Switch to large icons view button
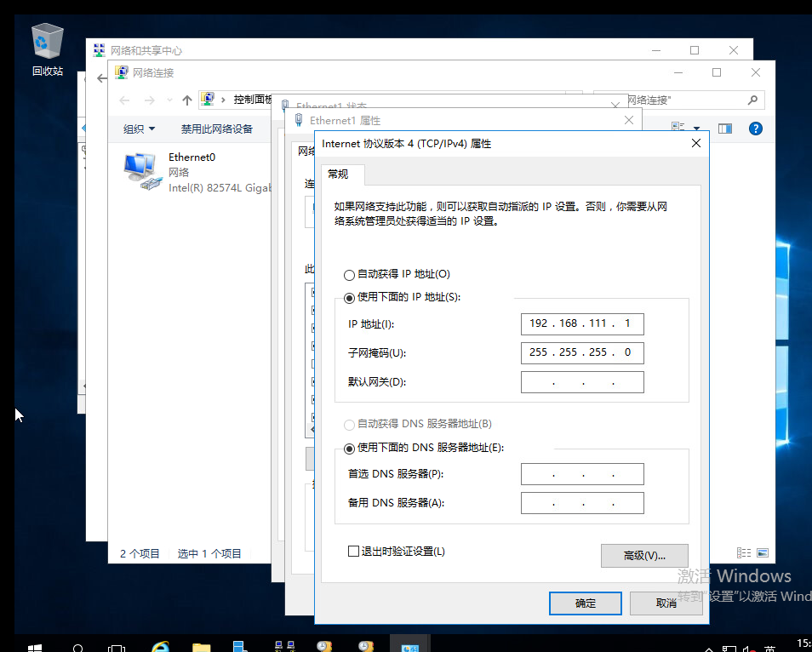The image size is (812, 652). pyautogui.click(x=763, y=552)
